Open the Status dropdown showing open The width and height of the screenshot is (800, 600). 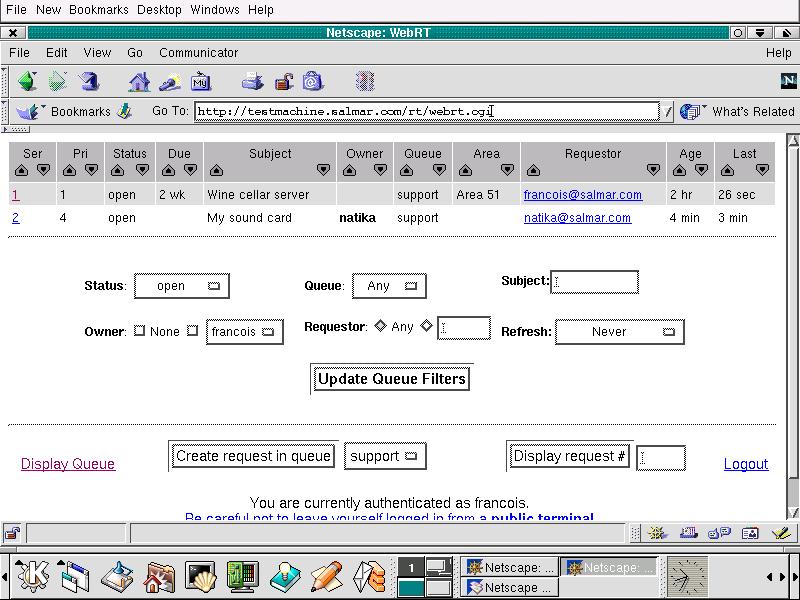point(181,286)
